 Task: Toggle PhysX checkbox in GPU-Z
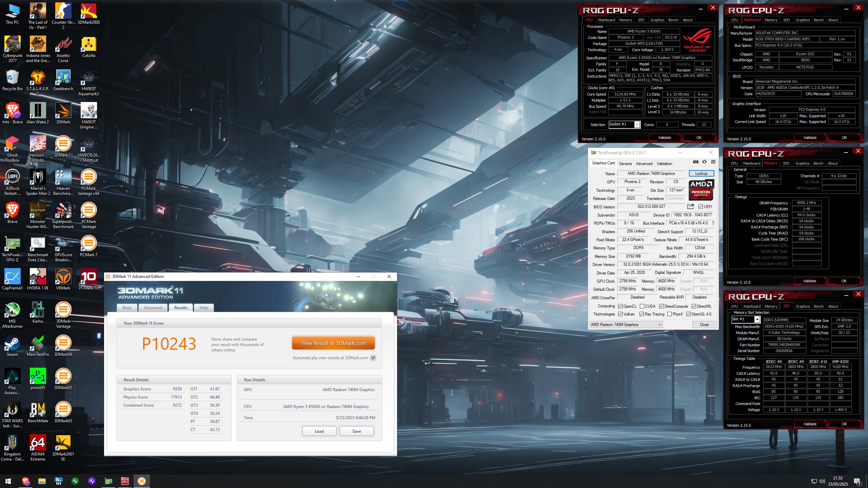(669, 314)
